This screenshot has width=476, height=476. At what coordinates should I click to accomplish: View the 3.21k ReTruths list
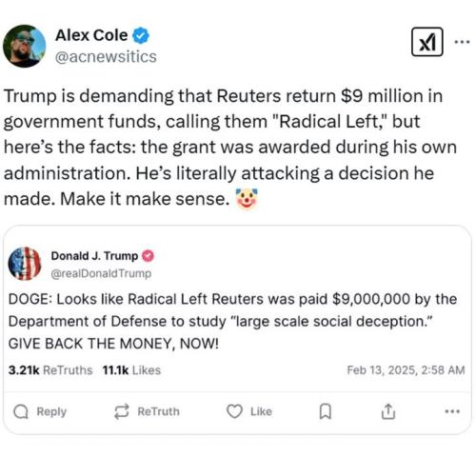[50, 370]
